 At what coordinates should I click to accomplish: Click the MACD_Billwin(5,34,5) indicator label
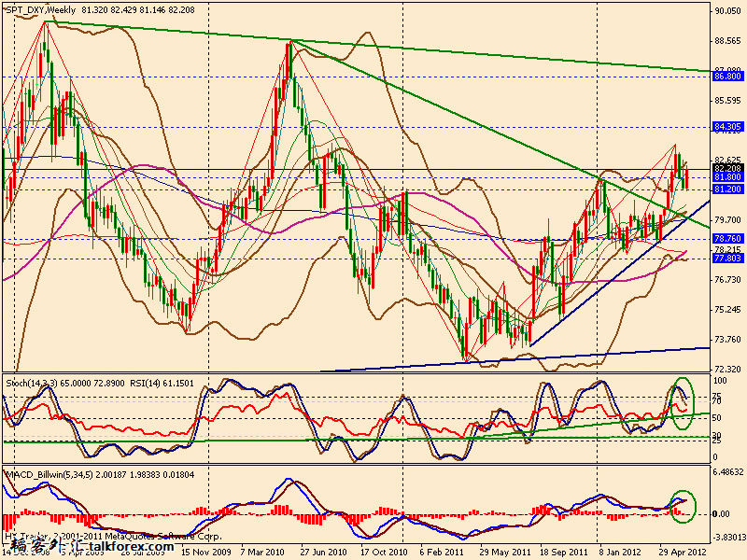click(x=49, y=475)
